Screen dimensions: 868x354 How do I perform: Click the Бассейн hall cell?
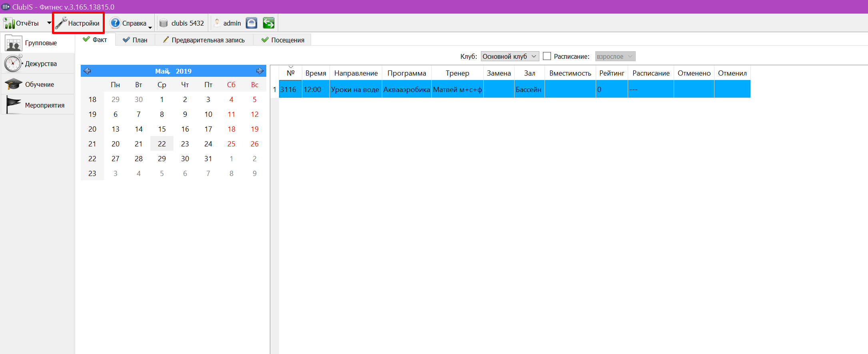[530, 89]
